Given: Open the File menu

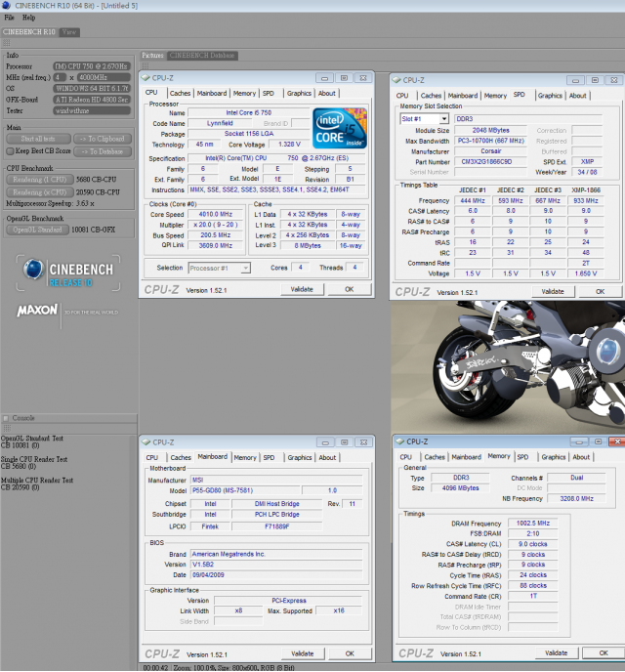Looking at the screenshot, I should point(9,18).
